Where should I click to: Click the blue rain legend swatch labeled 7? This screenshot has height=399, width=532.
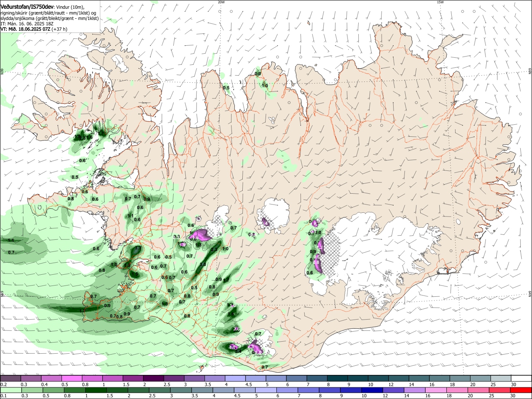[x=308, y=390]
